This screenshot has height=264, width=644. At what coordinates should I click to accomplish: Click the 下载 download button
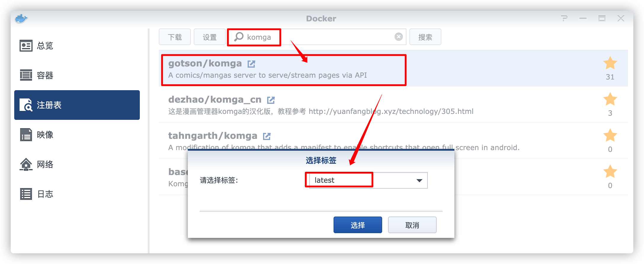click(x=174, y=37)
